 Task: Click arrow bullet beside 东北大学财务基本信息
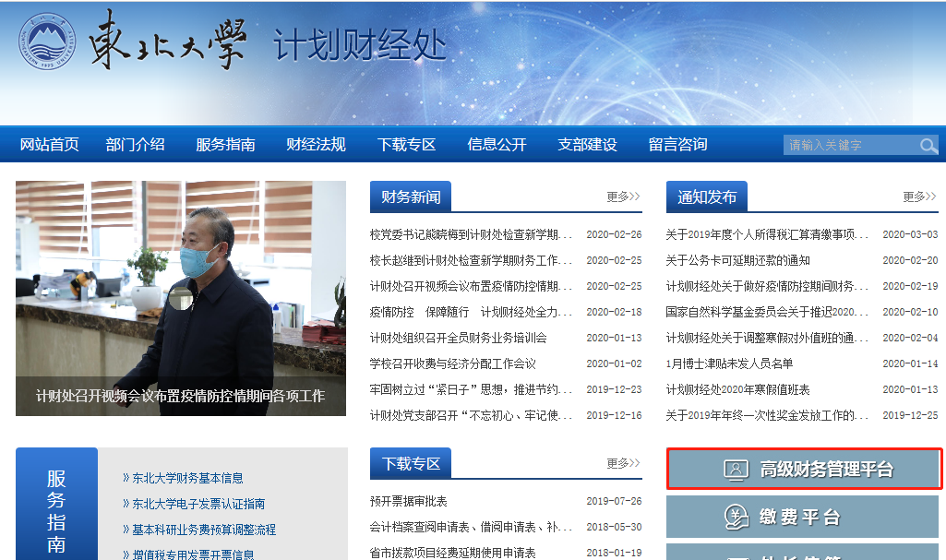126,478
